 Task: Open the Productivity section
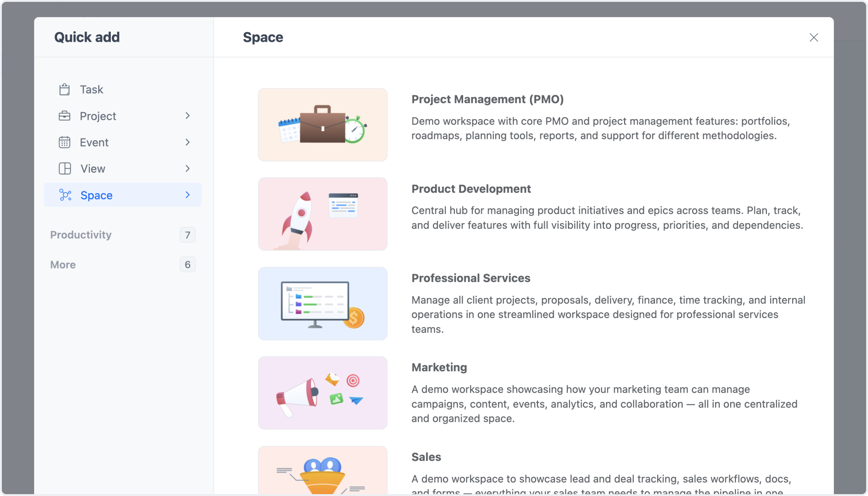pos(81,235)
